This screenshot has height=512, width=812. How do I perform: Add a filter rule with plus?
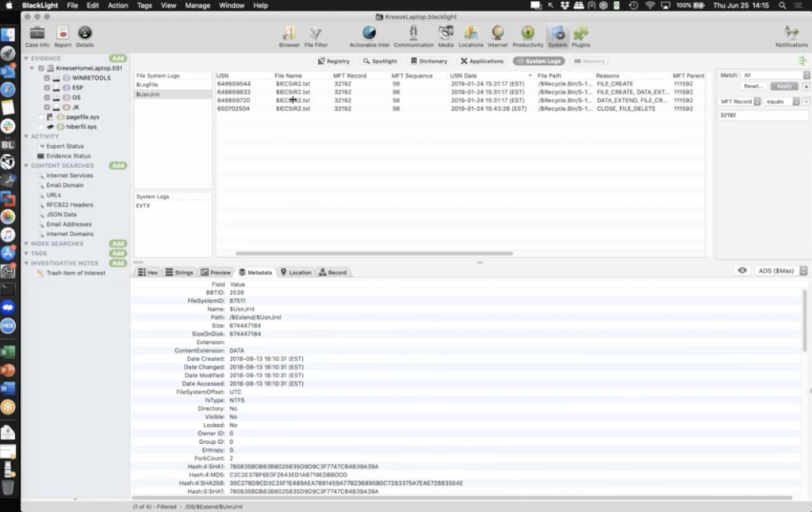click(x=806, y=86)
